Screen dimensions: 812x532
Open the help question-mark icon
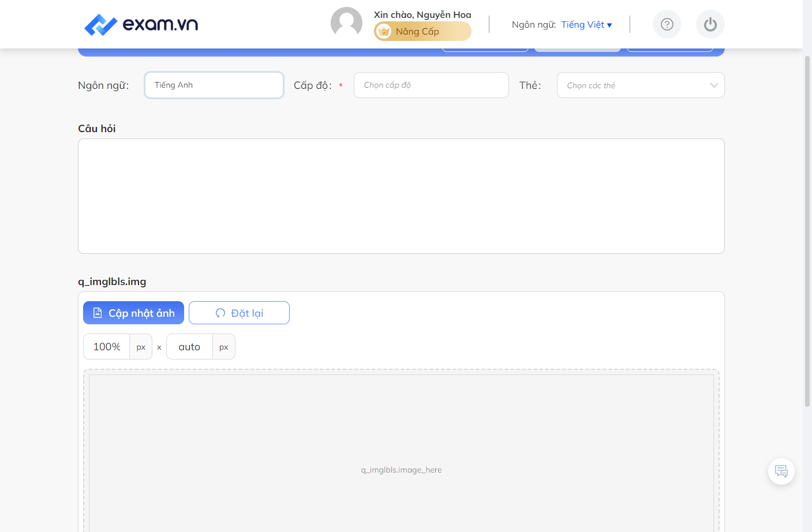point(667,24)
